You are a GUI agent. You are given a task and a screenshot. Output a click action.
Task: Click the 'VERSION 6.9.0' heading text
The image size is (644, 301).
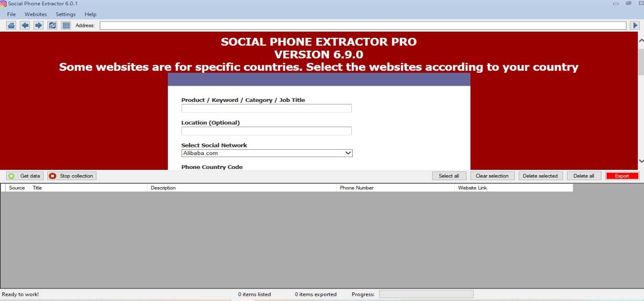point(319,55)
